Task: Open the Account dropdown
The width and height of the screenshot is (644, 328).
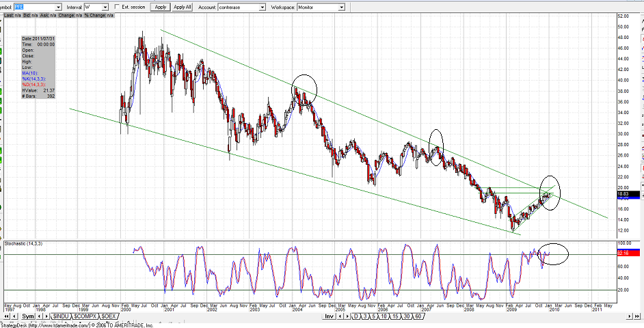Action: [262, 7]
